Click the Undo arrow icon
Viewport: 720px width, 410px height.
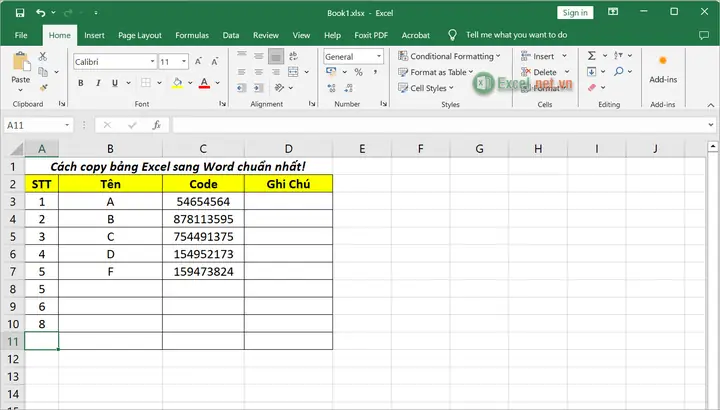point(41,13)
